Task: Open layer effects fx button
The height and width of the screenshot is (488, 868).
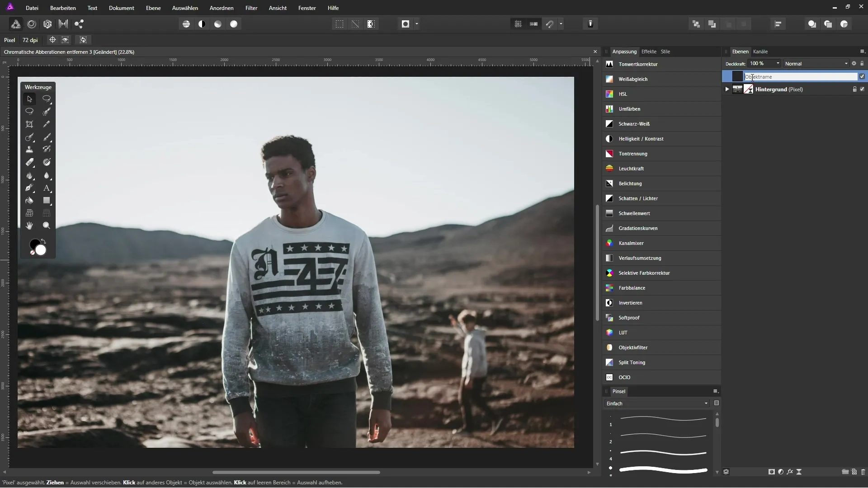Action: click(x=790, y=472)
